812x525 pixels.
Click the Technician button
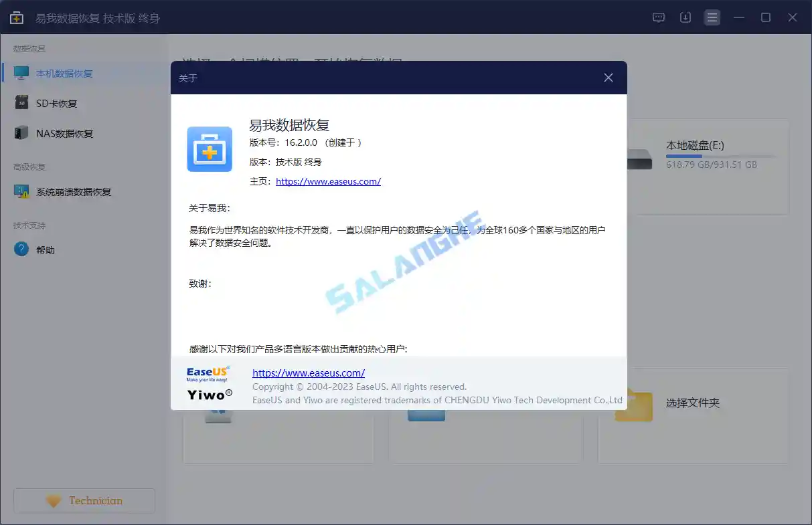(84, 500)
